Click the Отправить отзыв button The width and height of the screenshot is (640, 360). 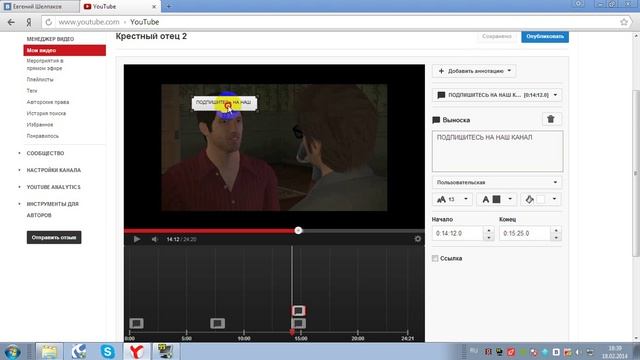pos(54,237)
